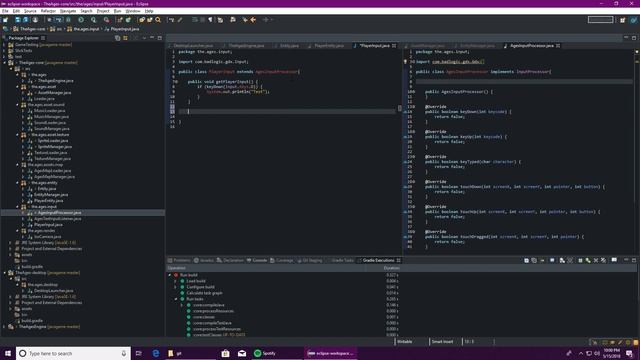Screen dimensions: 640x360
Task: Click the Windows Start button
Action: tap(8, 353)
